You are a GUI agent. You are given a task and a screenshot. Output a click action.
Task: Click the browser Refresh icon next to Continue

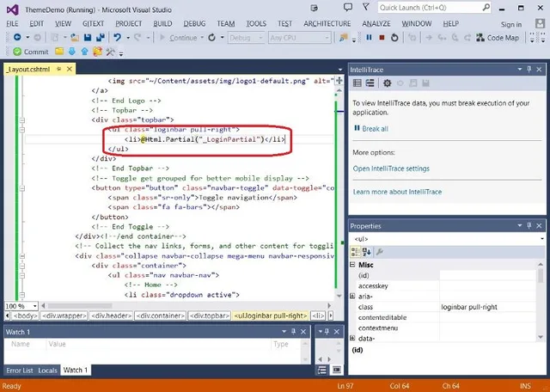pyautogui.click(x=211, y=37)
